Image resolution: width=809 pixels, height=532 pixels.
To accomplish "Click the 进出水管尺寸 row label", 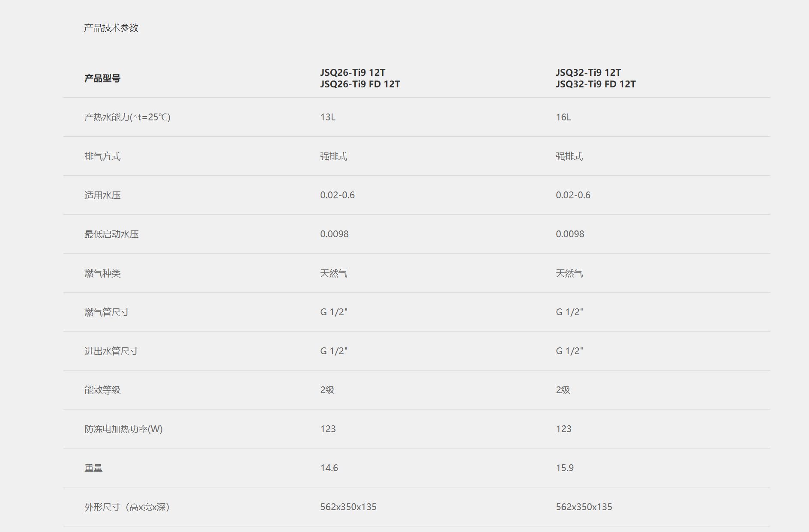I will point(111,351).
